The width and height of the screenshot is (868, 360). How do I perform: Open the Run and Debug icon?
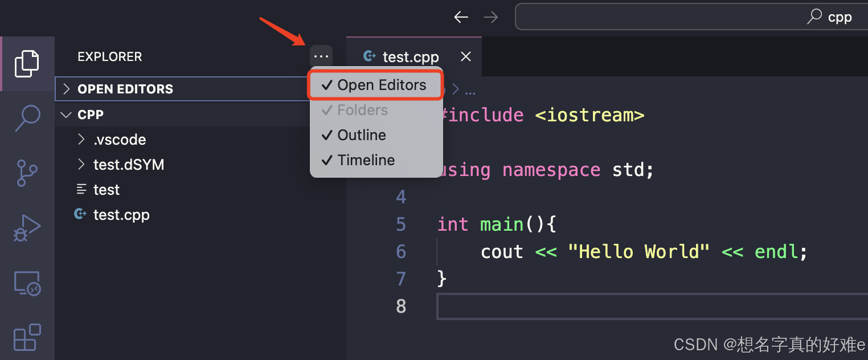(27, 228)
